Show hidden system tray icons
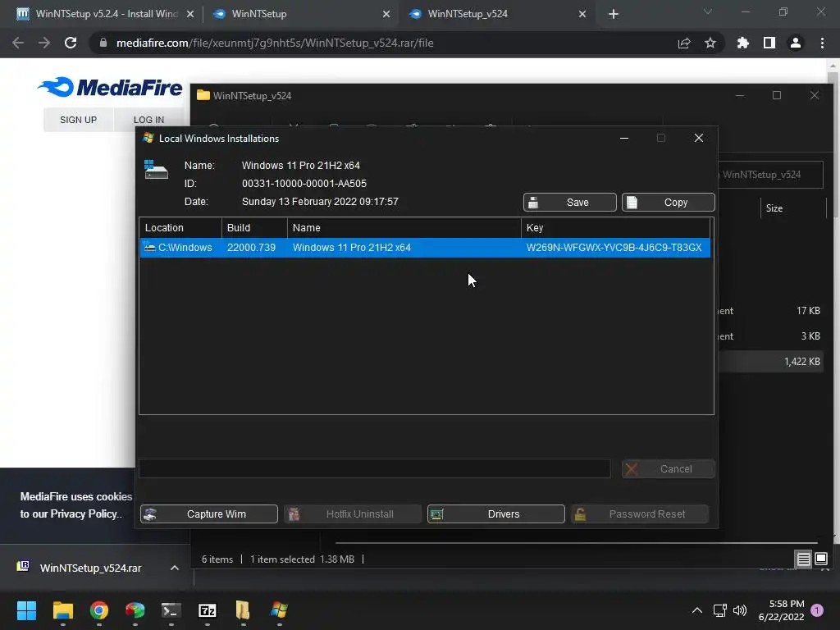The image size is (840, 630). (697, 610)
